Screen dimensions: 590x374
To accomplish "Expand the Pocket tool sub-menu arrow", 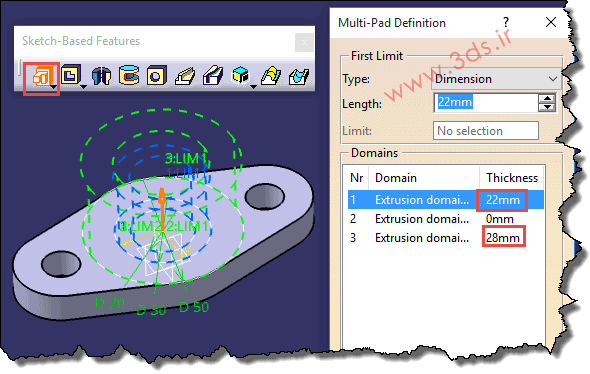I will pyautogui.click(x=84, y=87).
